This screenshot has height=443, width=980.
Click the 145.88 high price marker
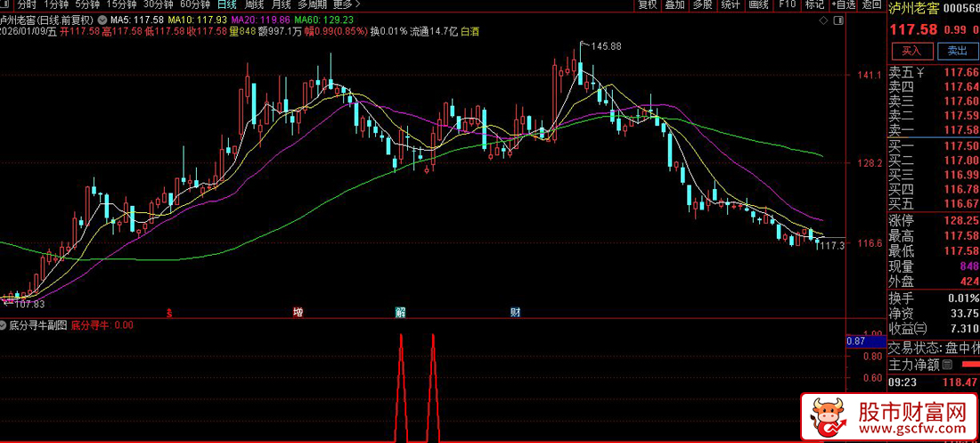point(606,47)
